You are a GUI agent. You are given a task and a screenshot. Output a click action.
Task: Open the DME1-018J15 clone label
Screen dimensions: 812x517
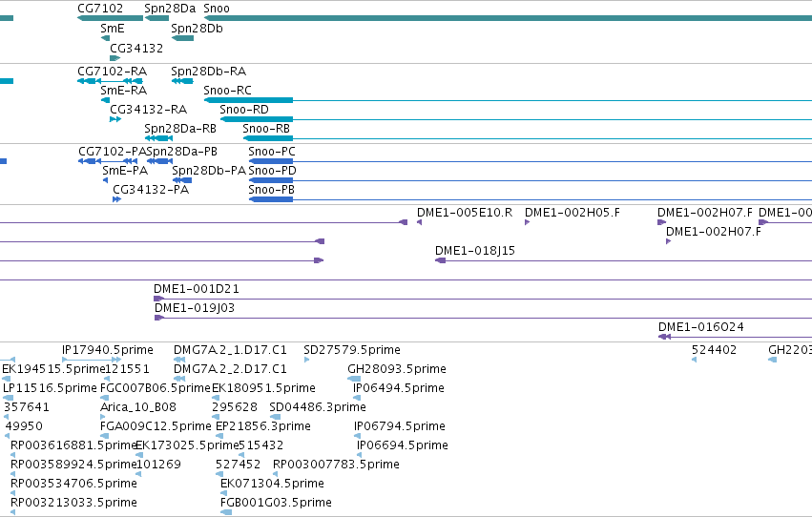(475, 251)
